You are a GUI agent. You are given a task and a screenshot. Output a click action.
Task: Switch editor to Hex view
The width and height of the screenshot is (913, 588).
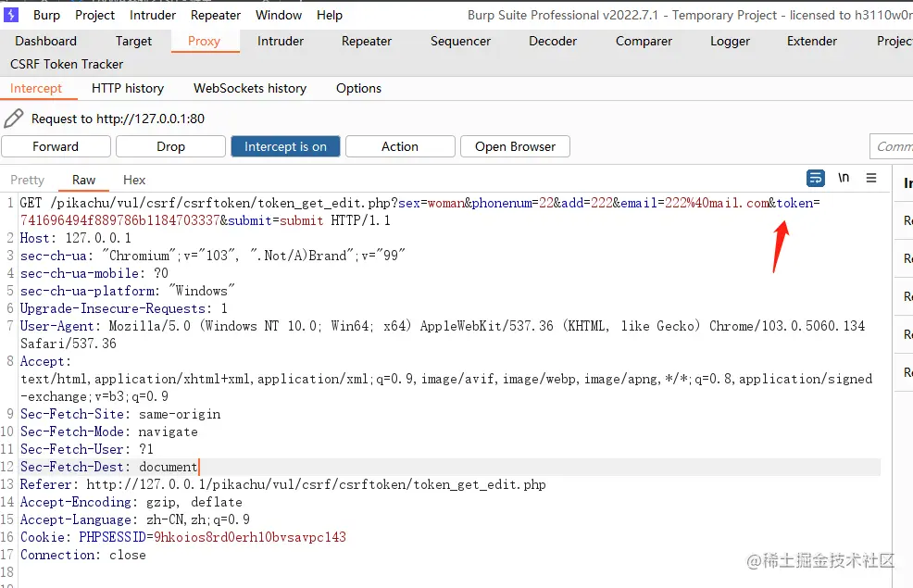point(134,180)
